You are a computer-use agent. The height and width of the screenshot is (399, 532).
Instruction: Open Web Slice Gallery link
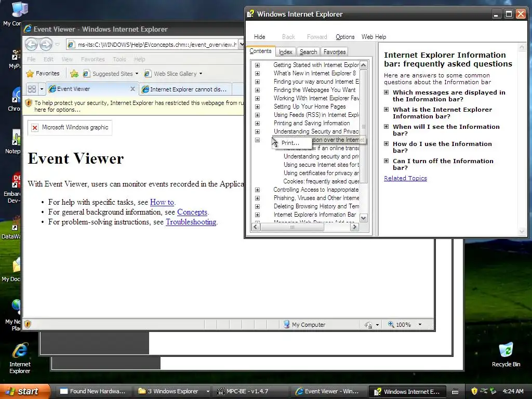point(174,74)
